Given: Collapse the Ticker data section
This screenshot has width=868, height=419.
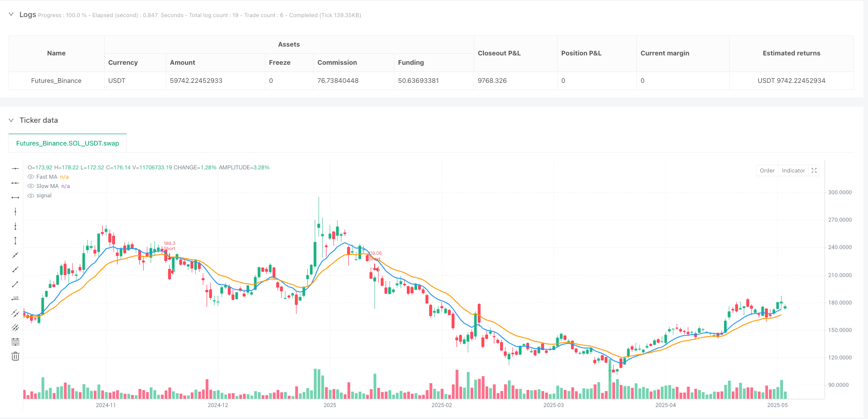Looking at the screenshot, I should [11, 120].
